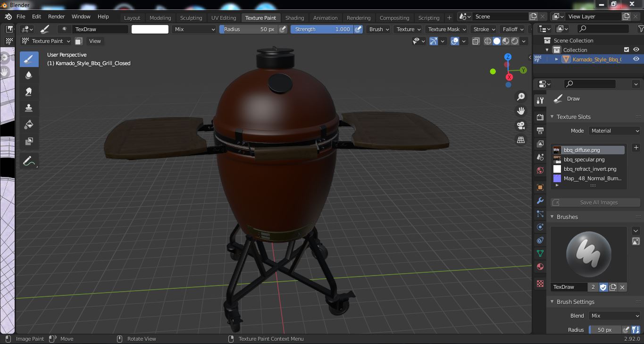Open the Mode Material dropdown
Screen dimensions: 644x344
tap(614, 131)
